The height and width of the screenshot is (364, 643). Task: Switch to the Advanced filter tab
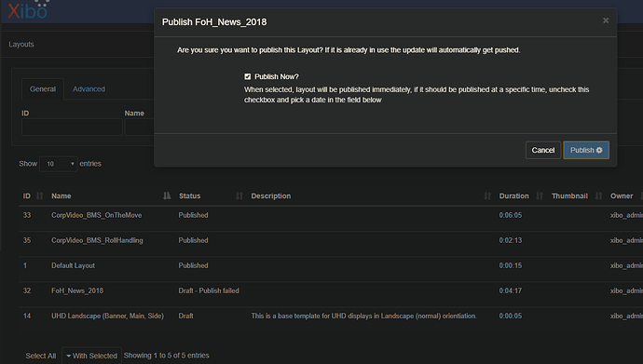[89, 88]
